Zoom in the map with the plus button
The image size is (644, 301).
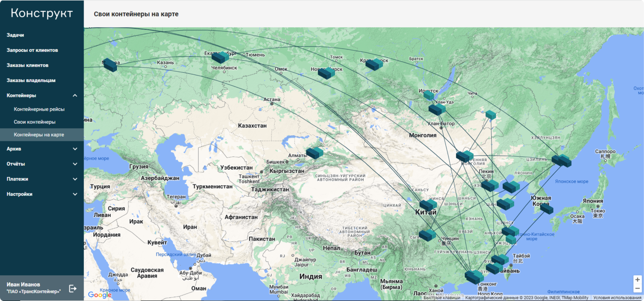[x=637, y=279]
